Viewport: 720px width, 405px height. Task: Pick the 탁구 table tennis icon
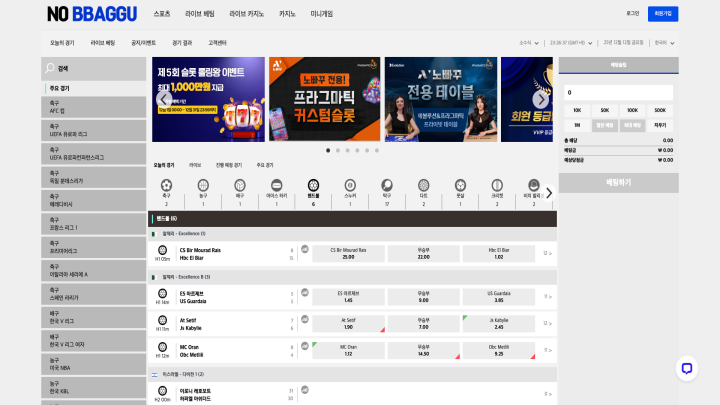coord(386,185)
